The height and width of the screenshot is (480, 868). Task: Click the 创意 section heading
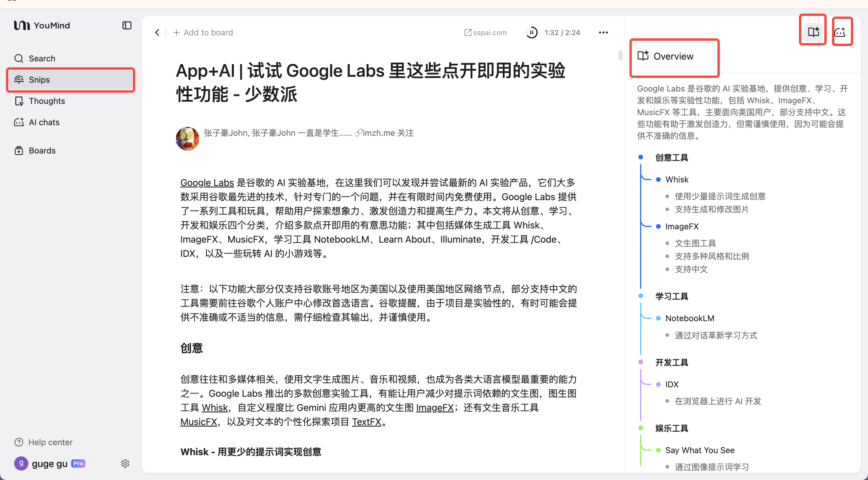pos(191,348)
